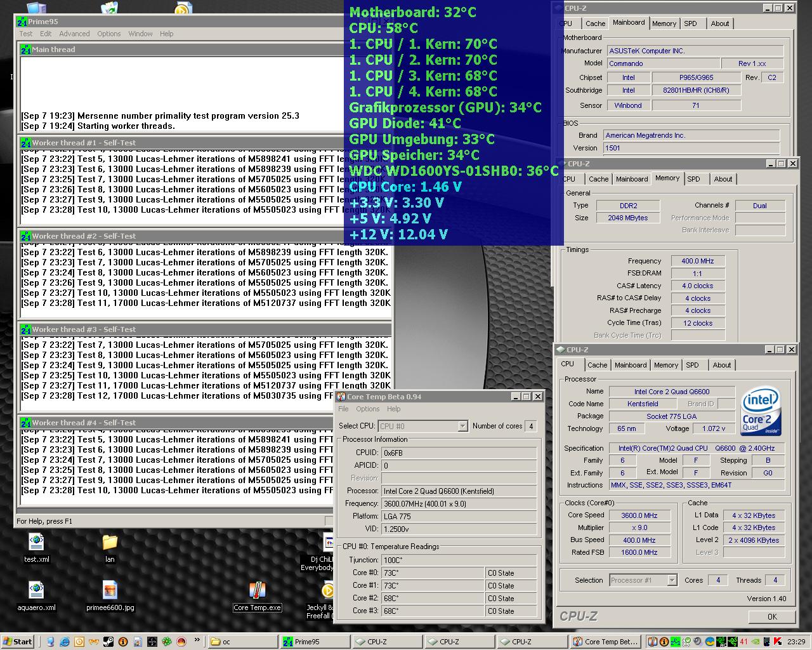Open the orange info 'i' quick launch icon
Viewport: 812px width, 650px height.
click(123, 642)
